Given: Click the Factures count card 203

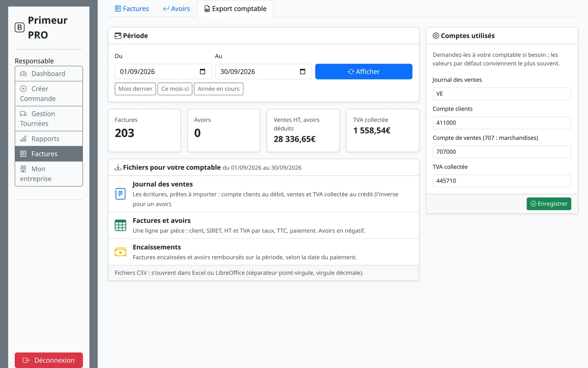Looking at the screenshot, I should click(x=144, y=130).
